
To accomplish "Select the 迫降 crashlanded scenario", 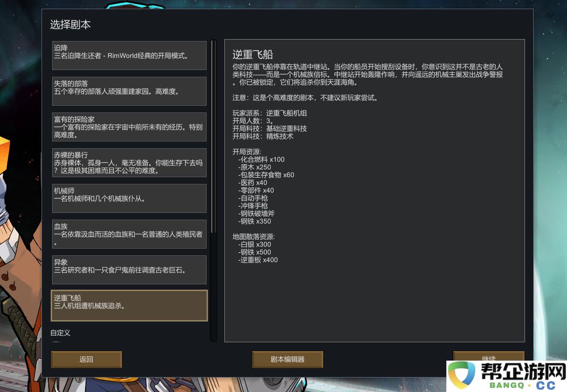I will point(129,56).
